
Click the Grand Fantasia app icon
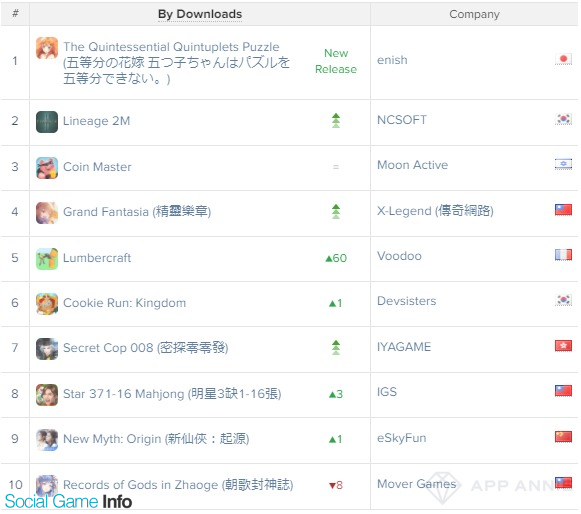(x=47, y=213)
